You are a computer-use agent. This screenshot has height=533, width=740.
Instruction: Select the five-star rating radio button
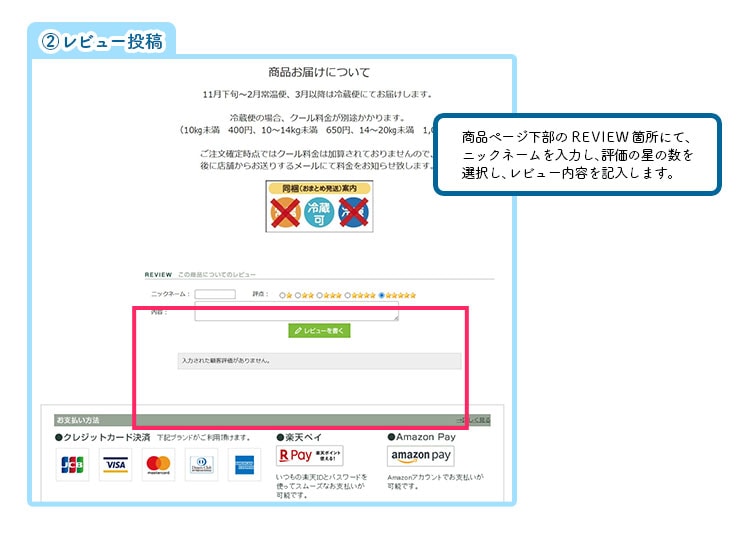(381, 295)
